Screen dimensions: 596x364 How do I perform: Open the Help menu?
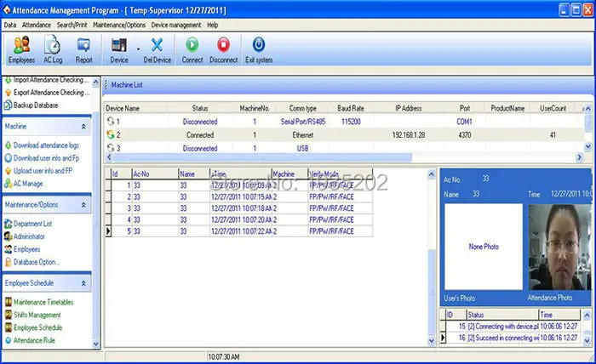(213, 25)
